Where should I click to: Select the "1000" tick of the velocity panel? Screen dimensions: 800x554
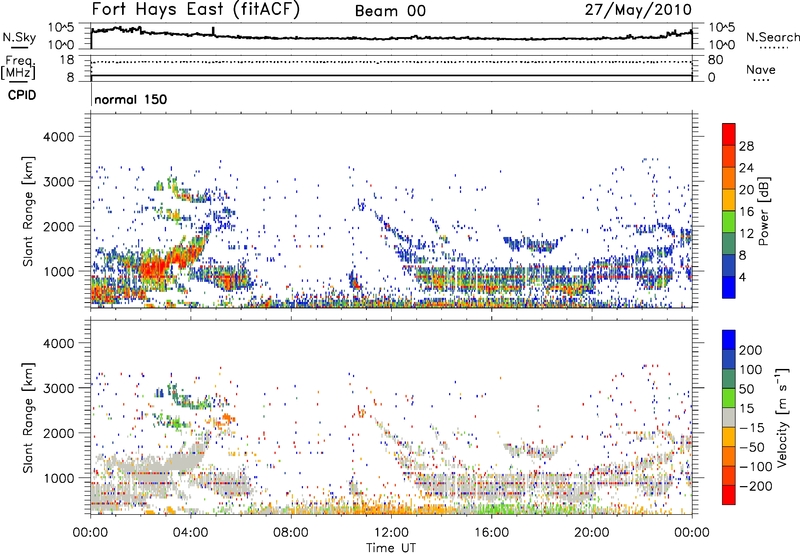59,478
